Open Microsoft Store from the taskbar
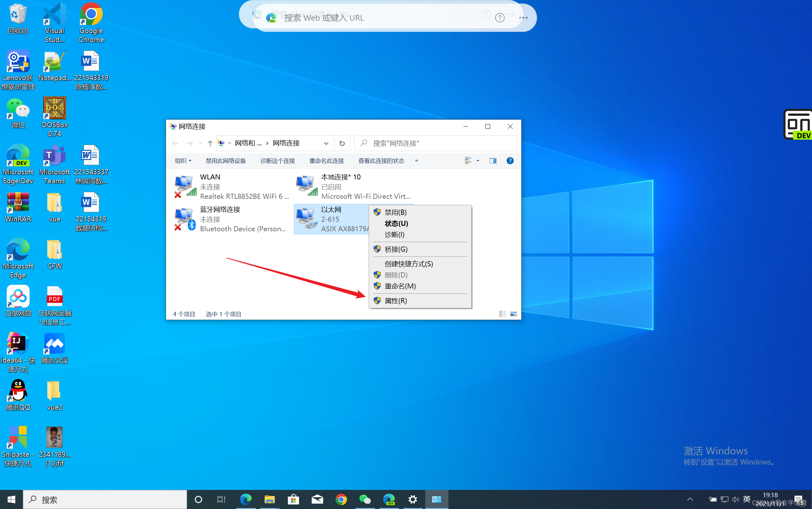Viewport: 812px width, 509px height. tap(293, 499)
